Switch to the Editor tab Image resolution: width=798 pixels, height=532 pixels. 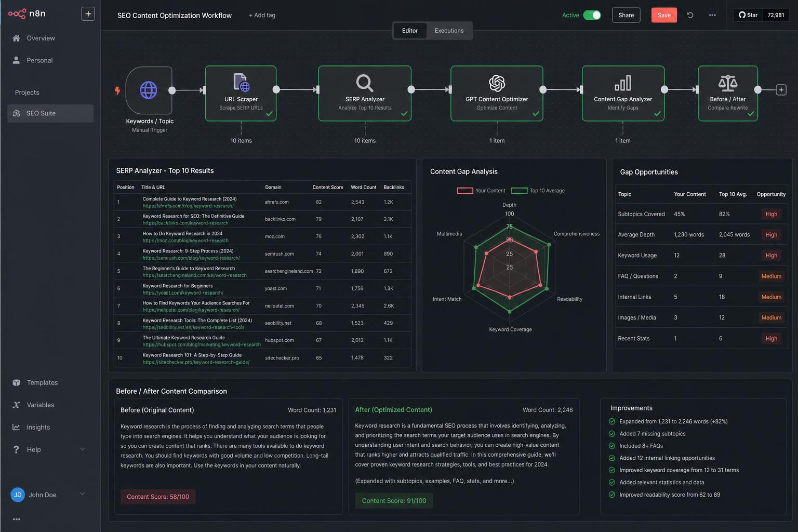coord(410,31)
